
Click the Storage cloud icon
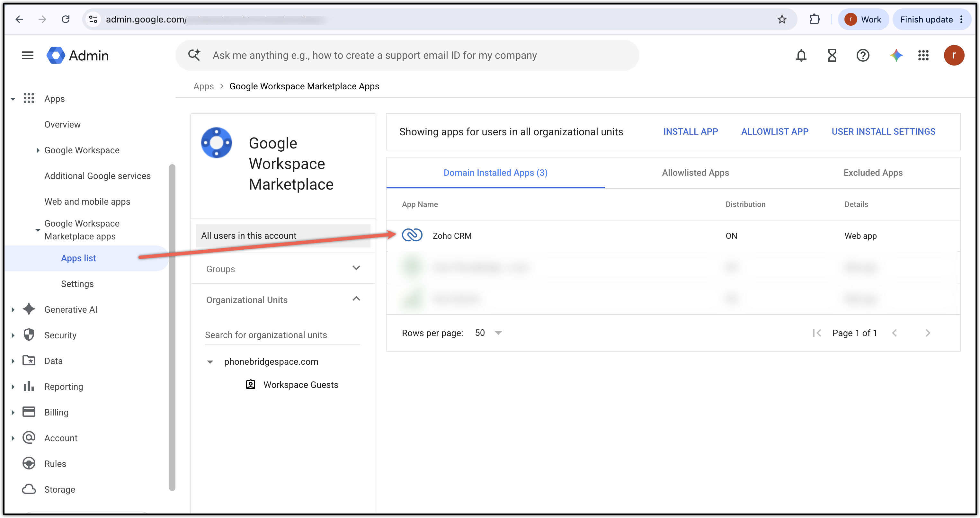tap(29, 489)
